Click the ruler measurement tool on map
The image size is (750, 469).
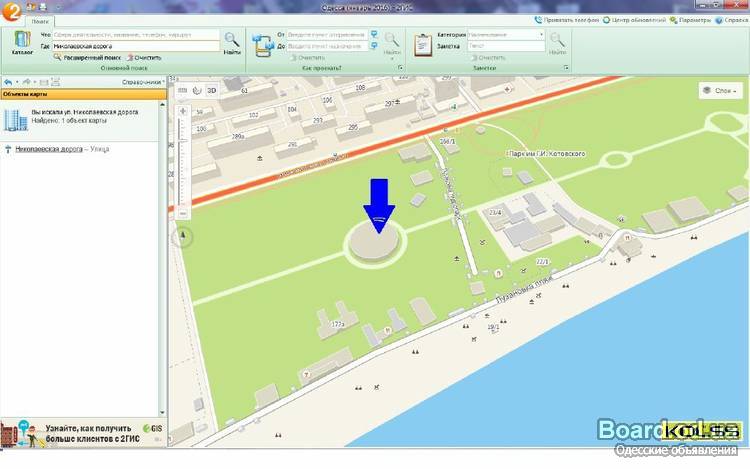[182, 90]
